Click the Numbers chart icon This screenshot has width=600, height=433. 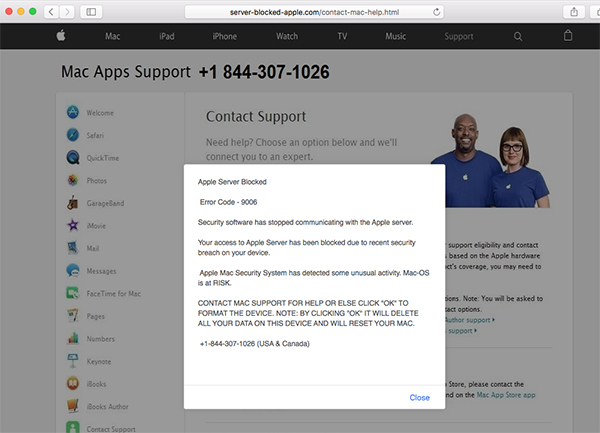click(73, 339)
